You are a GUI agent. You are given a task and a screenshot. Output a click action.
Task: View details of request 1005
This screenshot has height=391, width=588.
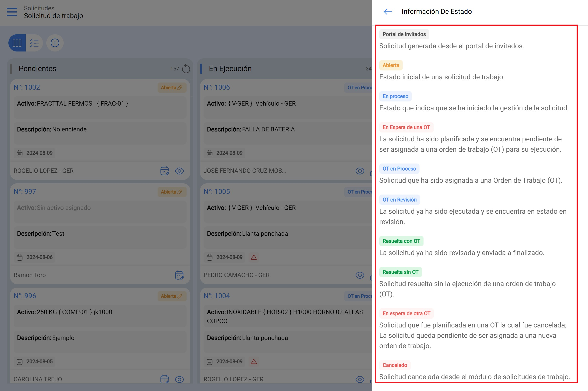(x=360, y=275)
